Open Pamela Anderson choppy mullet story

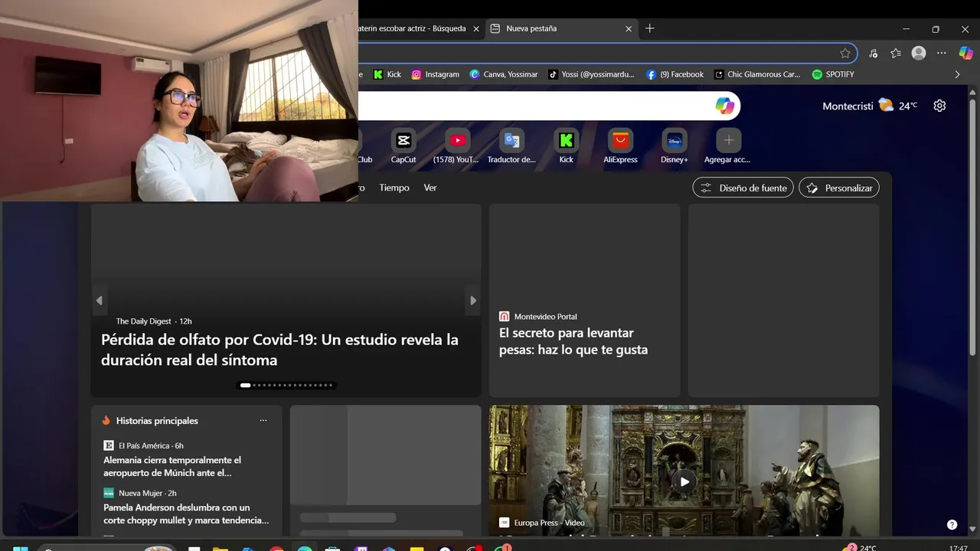coord(186,514)
